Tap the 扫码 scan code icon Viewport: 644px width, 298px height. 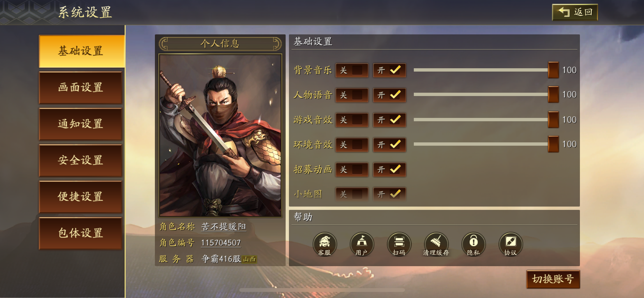pos(399,244)
